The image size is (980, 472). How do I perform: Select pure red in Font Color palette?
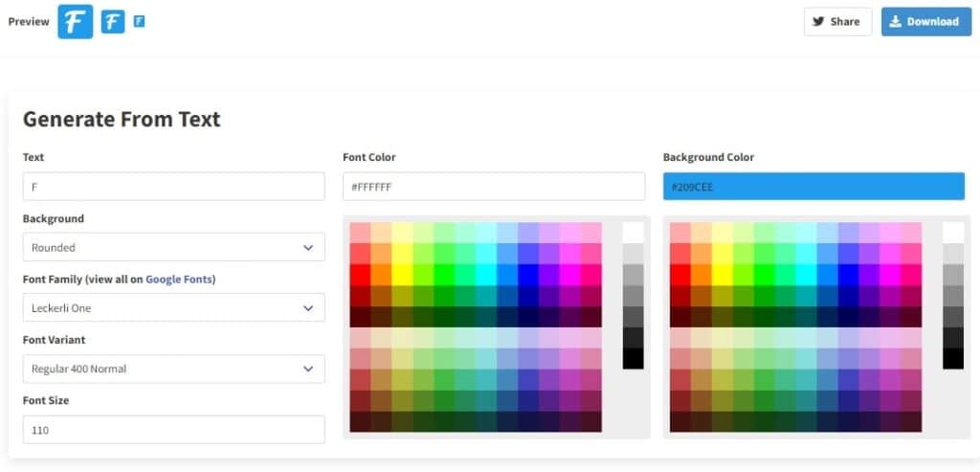tap(360, 274)
